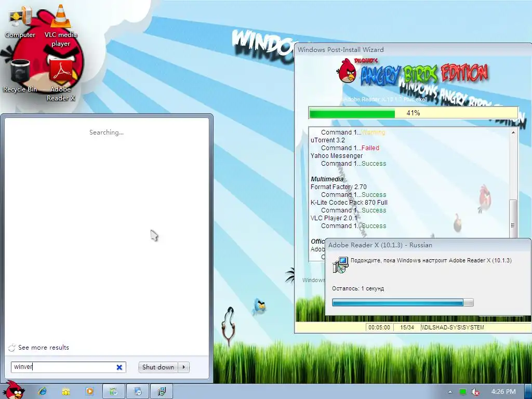Click the 41% installation progress bar
This screenshot has height=399, width=532.
pos(413,113)
